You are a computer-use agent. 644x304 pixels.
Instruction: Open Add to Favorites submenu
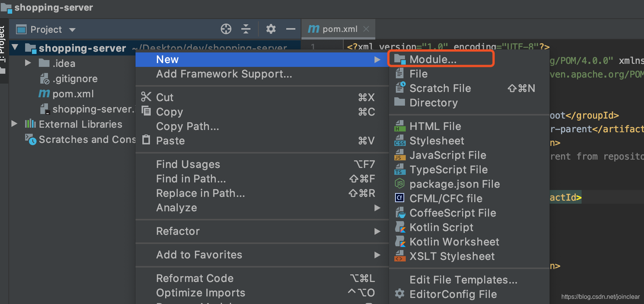coord(262,255)
